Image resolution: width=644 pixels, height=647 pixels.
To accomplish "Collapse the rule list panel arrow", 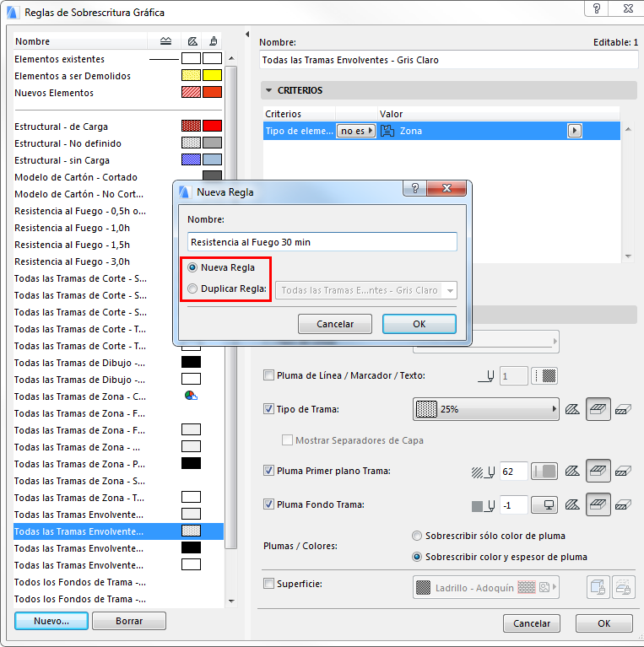I will (247, 35).
